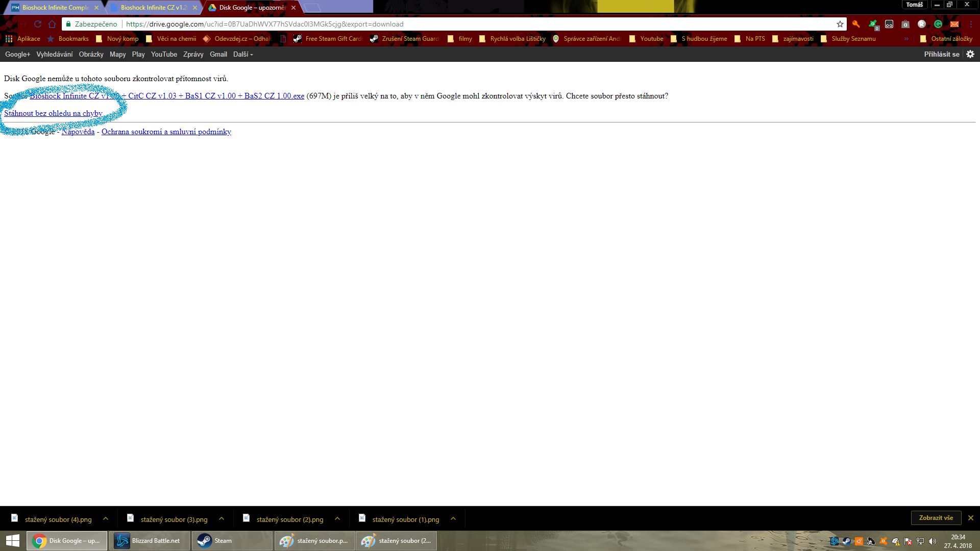Expand options for stažený soubor (4).png
The image size is (980, 551).
(x=106, y=519)
